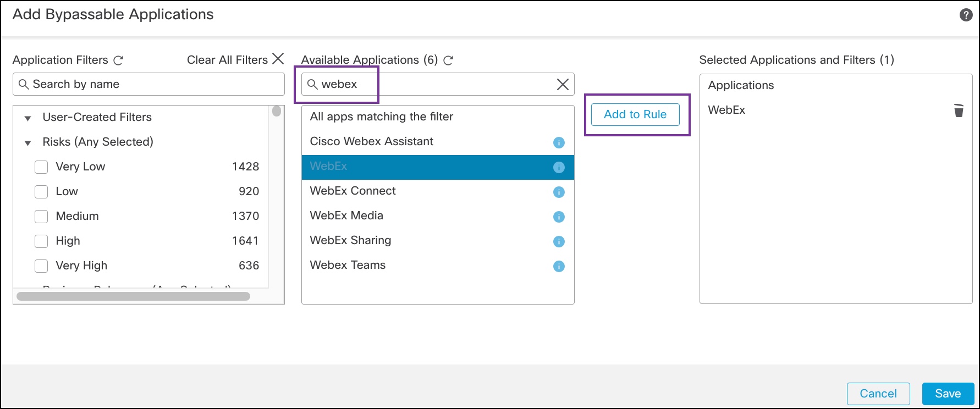The width and height of the screenshot is (980, 409).
Task: Focus the Search by name field
Action: click(154, 84)
